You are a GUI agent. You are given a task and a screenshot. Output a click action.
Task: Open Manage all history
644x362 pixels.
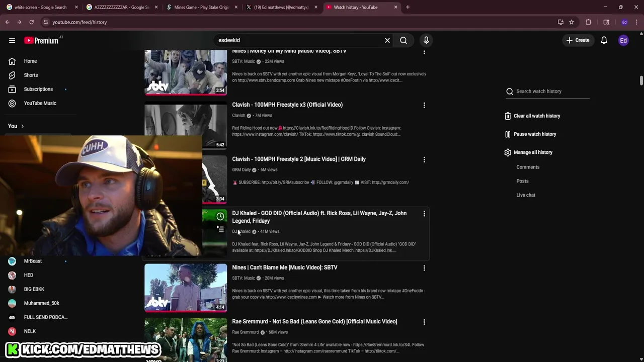point(528,152)
